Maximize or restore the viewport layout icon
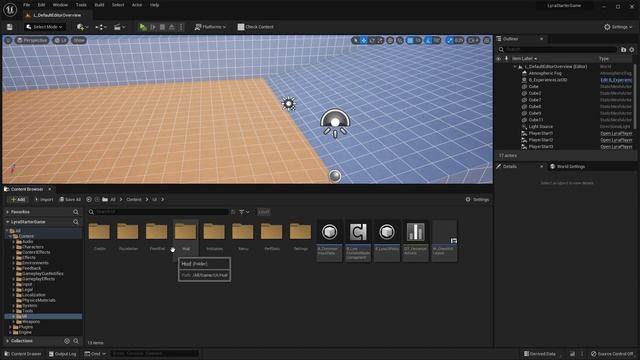 487,40
